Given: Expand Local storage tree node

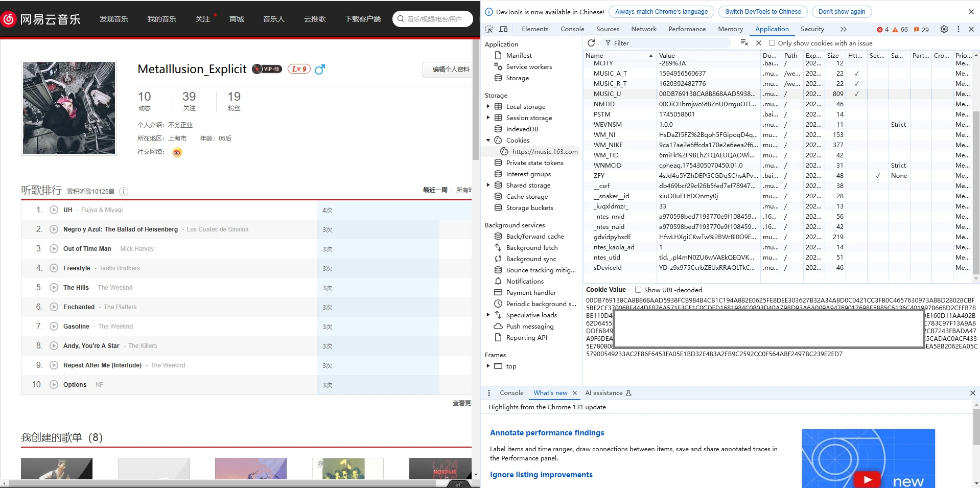Looking at the screenshot, I should pos(488,106).
